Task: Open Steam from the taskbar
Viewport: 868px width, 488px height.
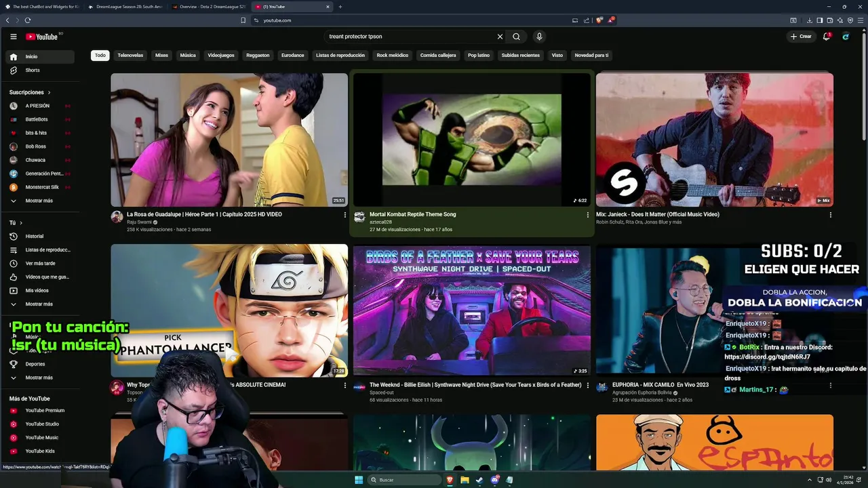Action: (480, 480)
